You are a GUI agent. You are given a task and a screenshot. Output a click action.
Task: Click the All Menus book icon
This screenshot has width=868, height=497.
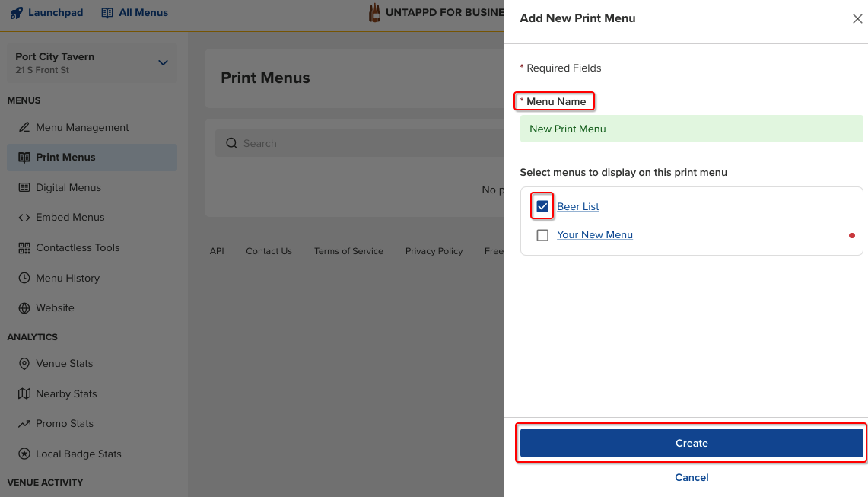[x=107, y=13]
